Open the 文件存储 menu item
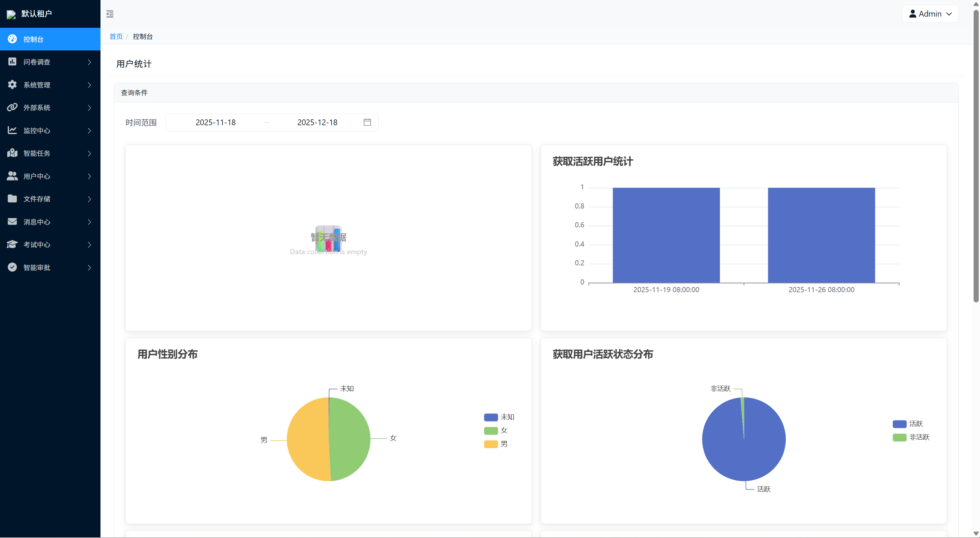This screenshot has height=538, width=980. [x=37, y=199]
